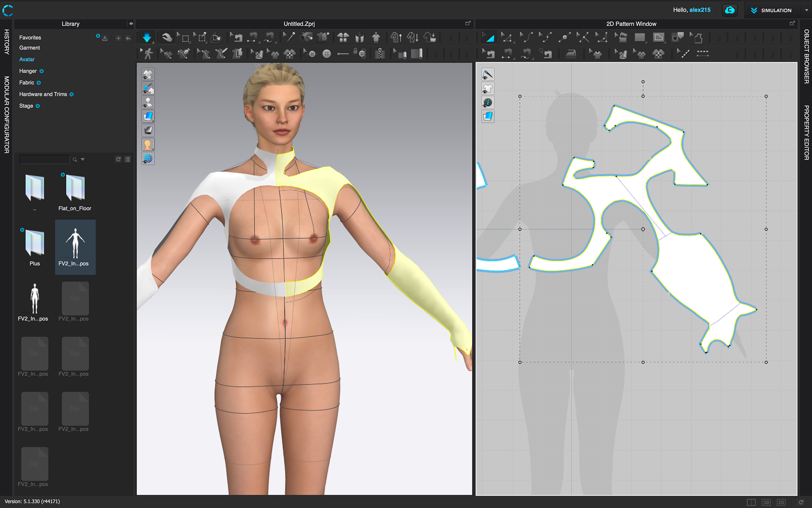The width and height of the screenshot is (812, 508).
Task: Select the checkered shirt Texture tool in 2D
Action: (658, 54)
